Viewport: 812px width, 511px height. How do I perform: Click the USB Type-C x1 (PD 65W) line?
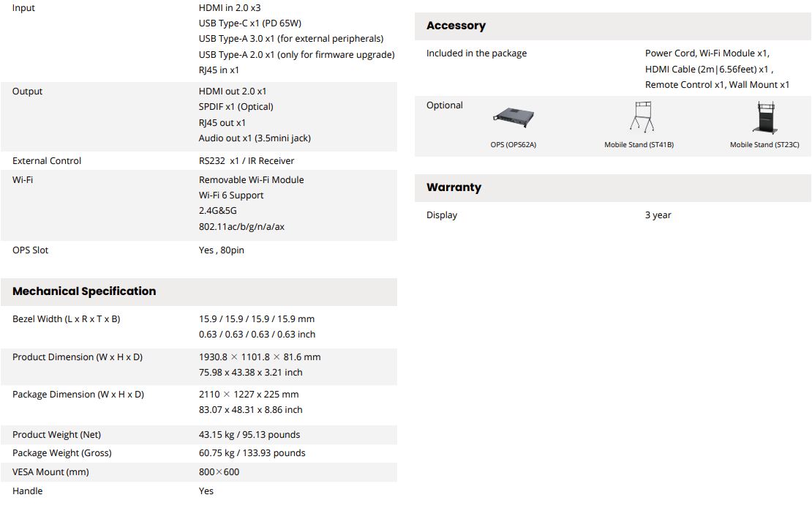coord(250,23)
